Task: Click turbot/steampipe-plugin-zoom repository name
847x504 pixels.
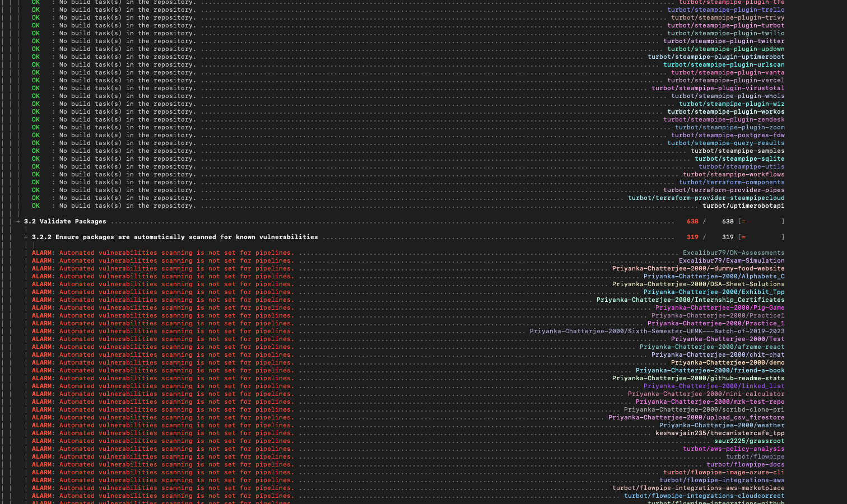Action: tap(730, 128)
